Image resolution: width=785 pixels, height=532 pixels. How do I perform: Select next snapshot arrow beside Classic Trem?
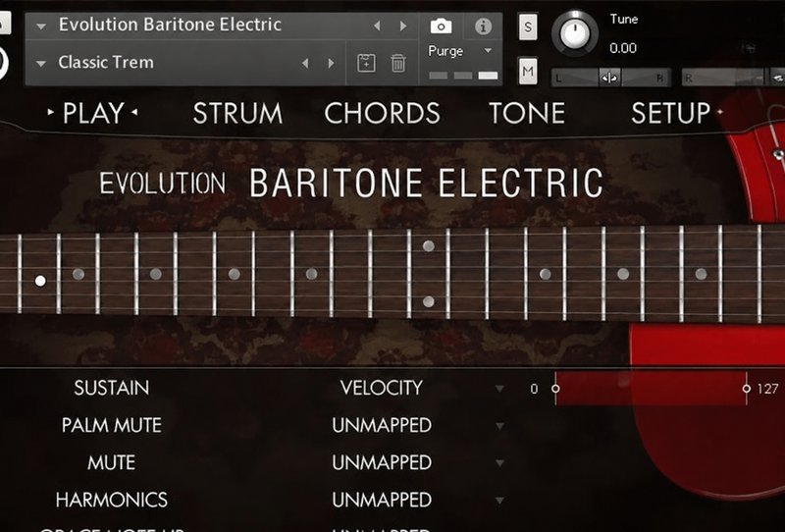click(331, 63)
